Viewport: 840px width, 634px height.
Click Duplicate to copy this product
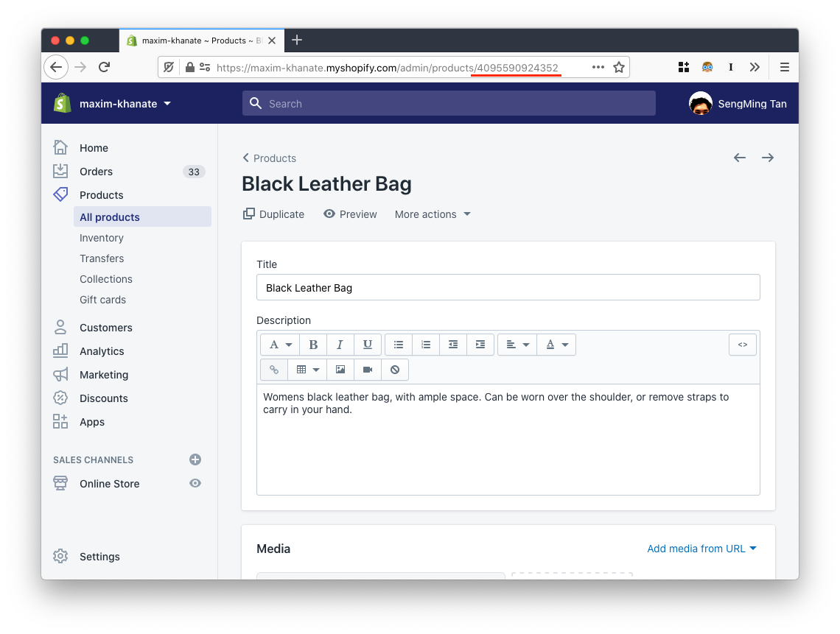273,214
